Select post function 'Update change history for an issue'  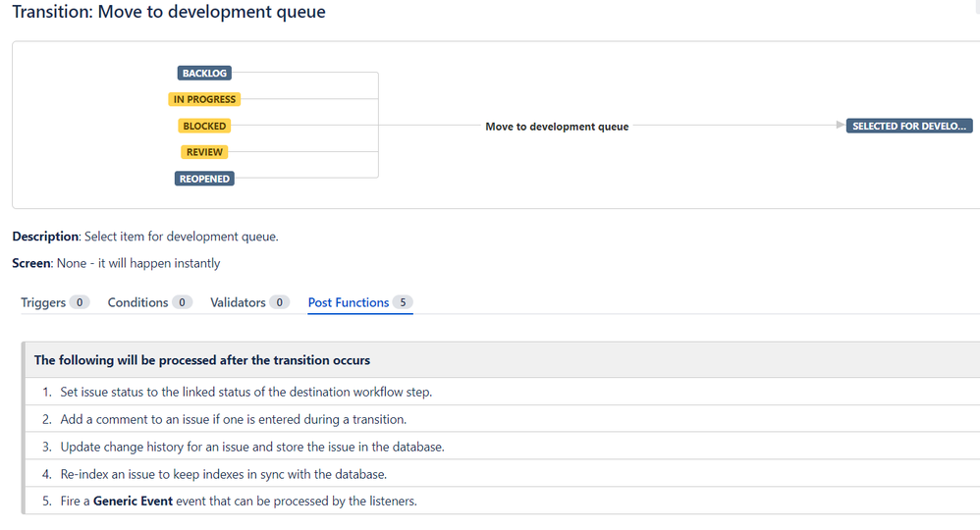pyautogui.click(x=503, y=447)
